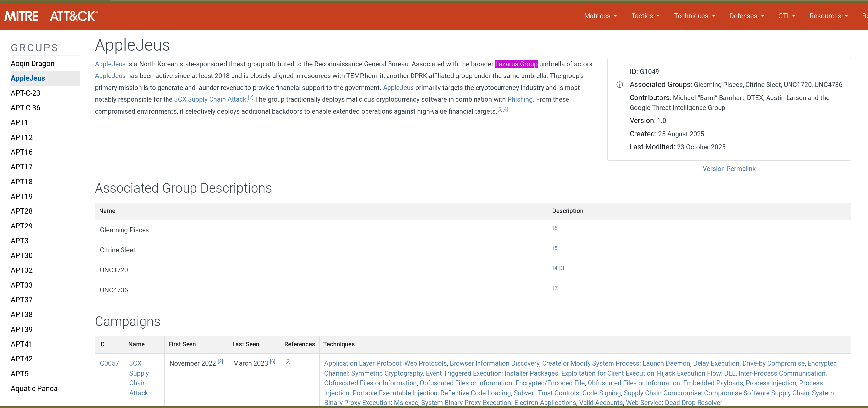868x408 pixels.
Task: Open the Techniques dropdown
Action: pos(694,16)
